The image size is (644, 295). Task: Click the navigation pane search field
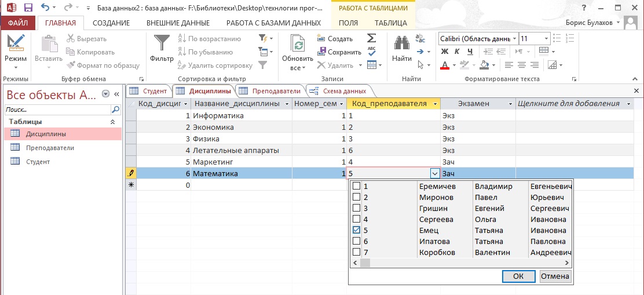click(x=57, y=109)
